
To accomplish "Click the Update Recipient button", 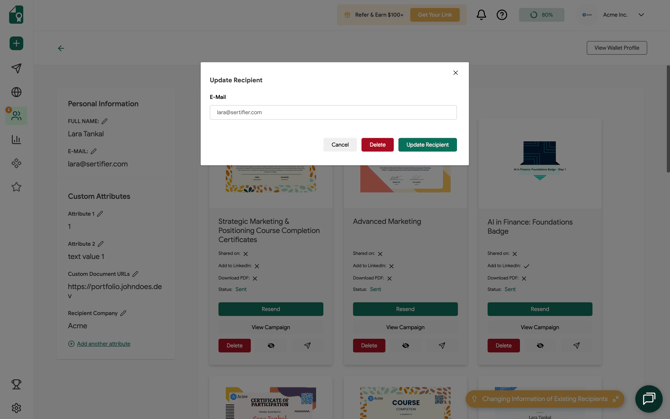I will (427, 145).
